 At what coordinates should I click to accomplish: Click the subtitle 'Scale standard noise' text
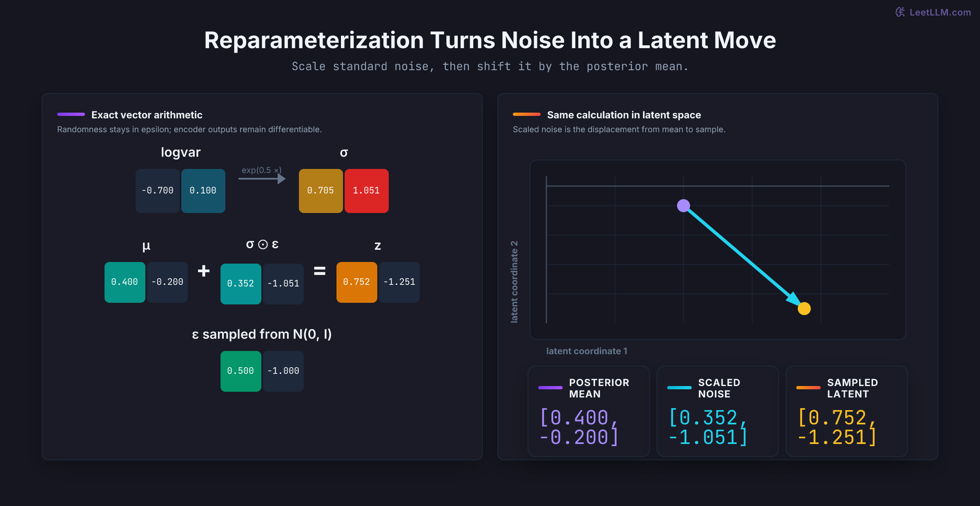(x=490, y=66)
